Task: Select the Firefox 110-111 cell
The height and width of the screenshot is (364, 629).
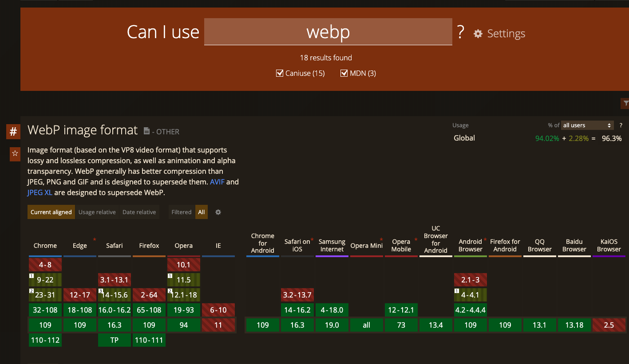Action: pos(149,340)
